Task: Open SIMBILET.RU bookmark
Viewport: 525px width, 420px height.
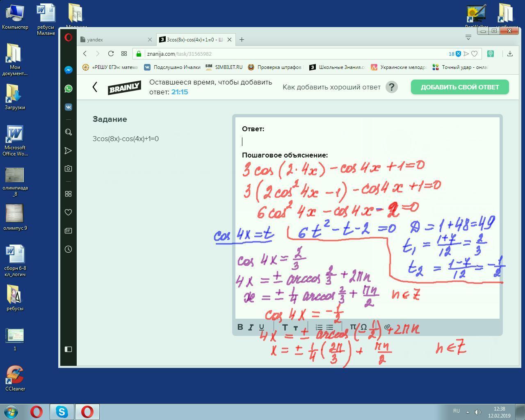Action: tap(224, 67)
